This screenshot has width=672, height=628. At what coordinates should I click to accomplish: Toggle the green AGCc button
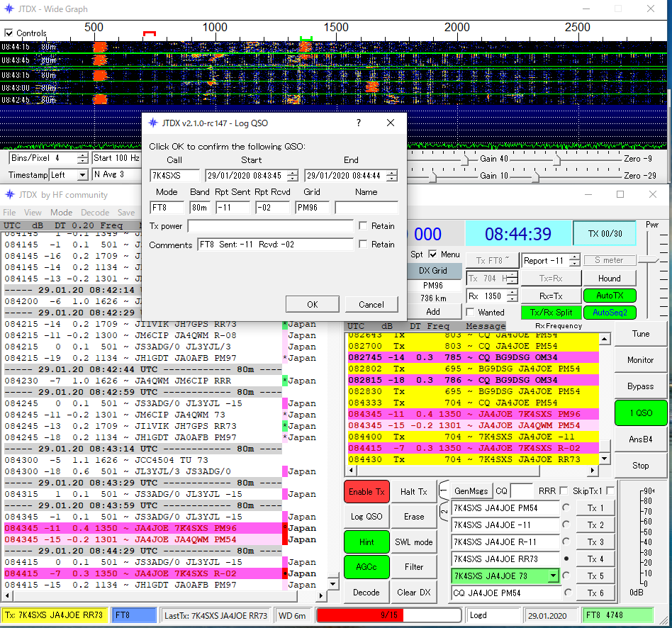[366, 567]
